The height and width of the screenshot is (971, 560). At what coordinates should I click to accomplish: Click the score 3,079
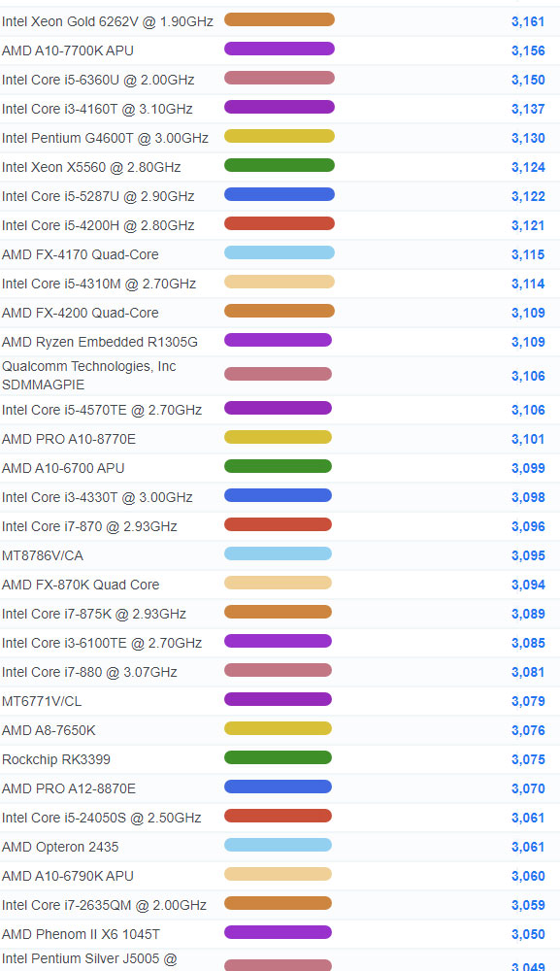click(x=528, y=701)
